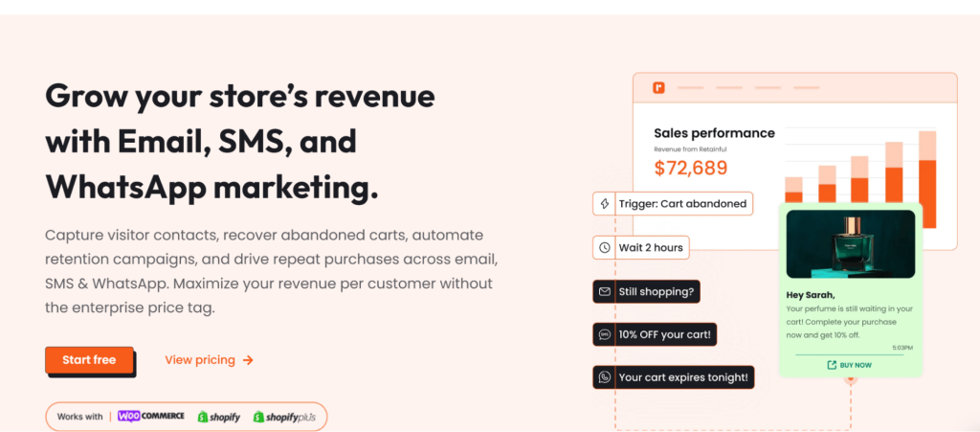Click the SMS bubble icon beside 10% OFF

coord(605,334)
